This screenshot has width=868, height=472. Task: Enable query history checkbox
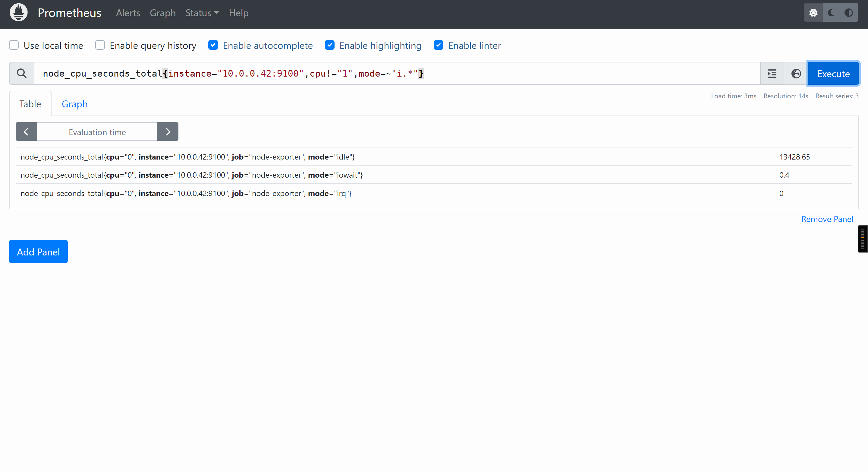100,45
